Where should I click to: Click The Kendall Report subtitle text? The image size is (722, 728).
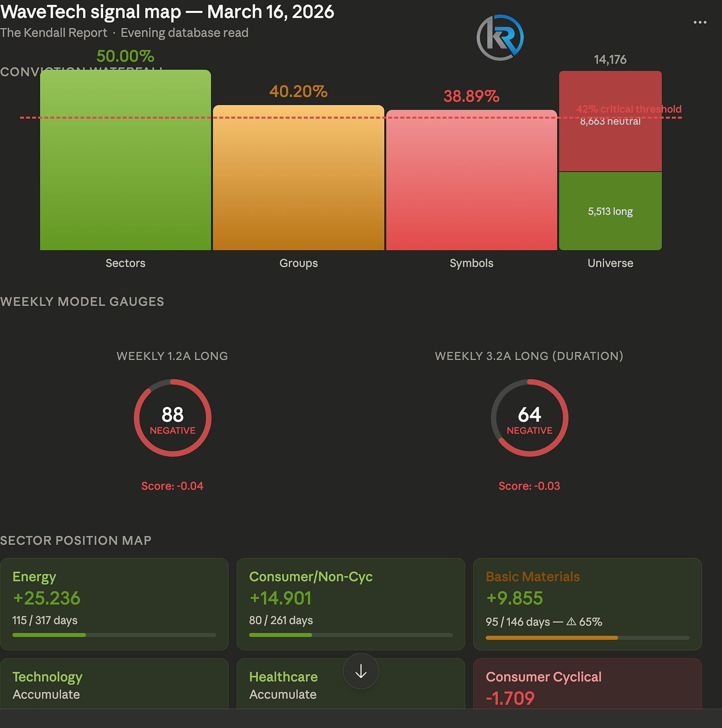(x=54, y=33)
